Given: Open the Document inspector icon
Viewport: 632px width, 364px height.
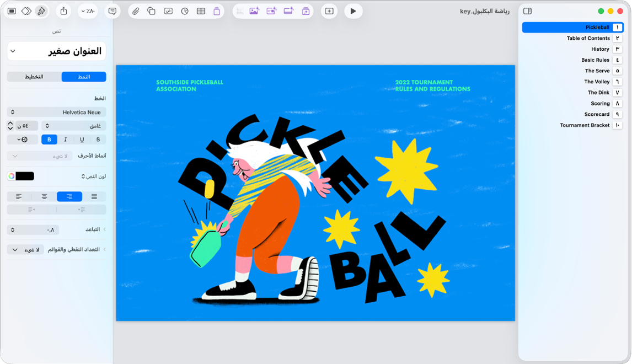Looking at the screenshot, I should point(12,11).
